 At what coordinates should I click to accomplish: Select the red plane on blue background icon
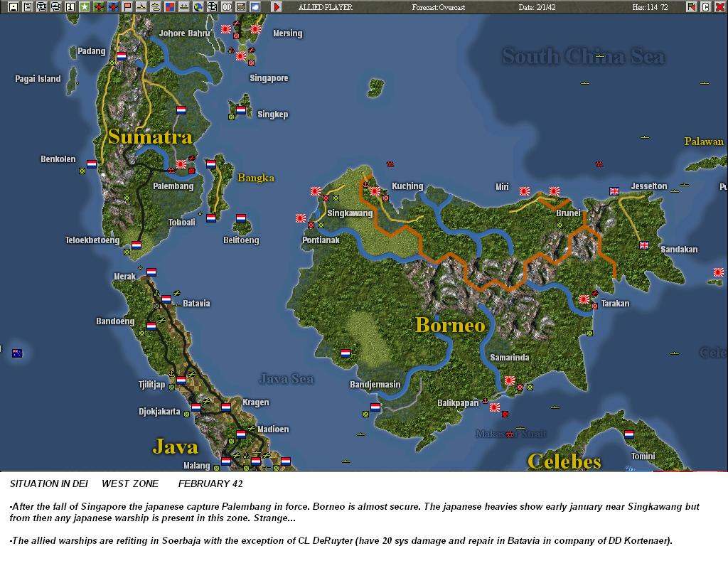tap(113, 7)
